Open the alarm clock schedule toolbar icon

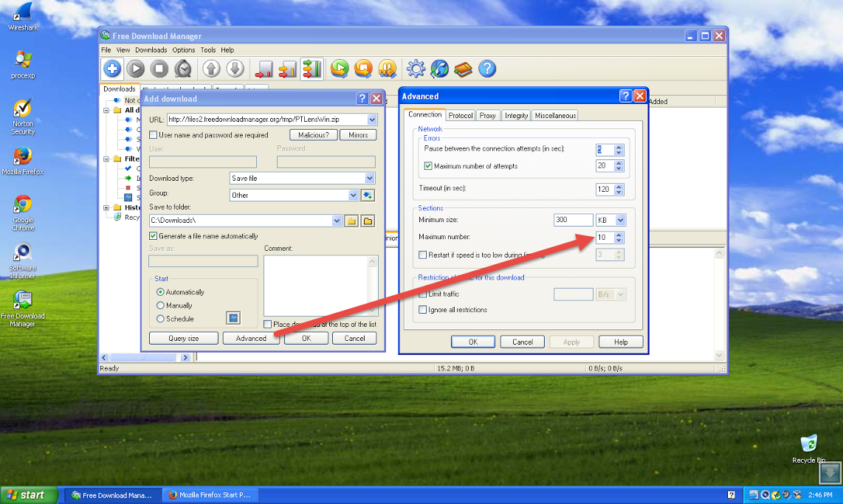(x=183, y=69)
